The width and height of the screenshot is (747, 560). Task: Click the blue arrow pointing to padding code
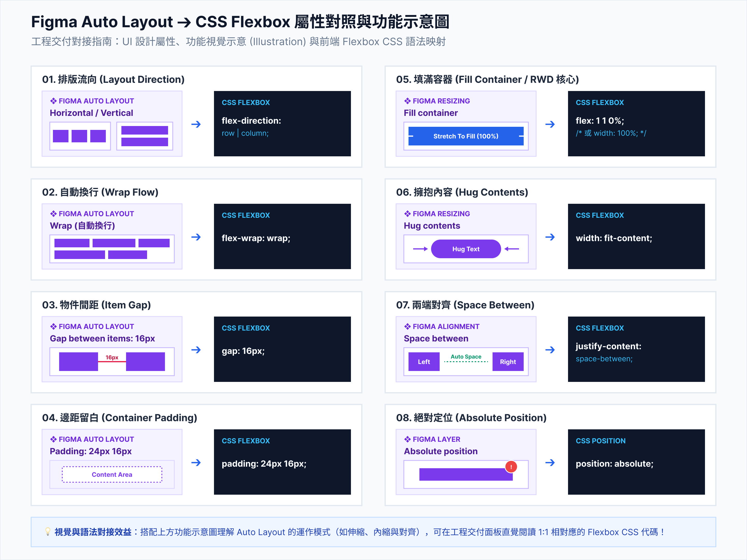pos(196,463)
